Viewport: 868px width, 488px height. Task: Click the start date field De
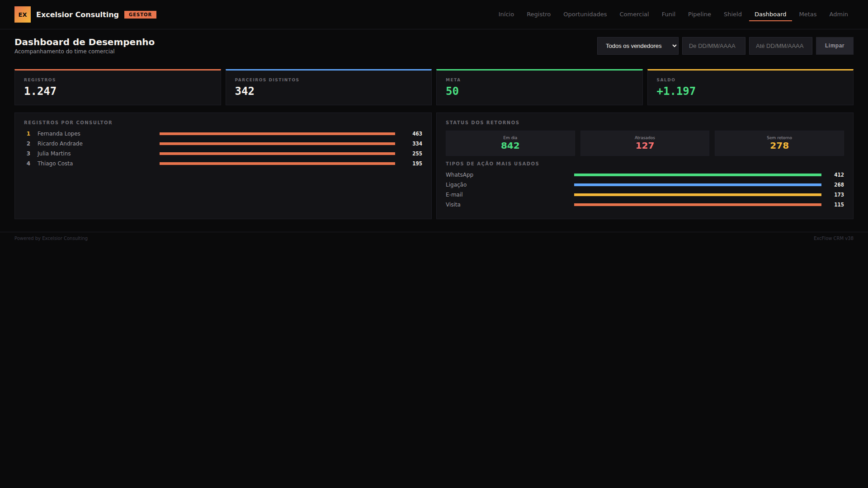713,46
